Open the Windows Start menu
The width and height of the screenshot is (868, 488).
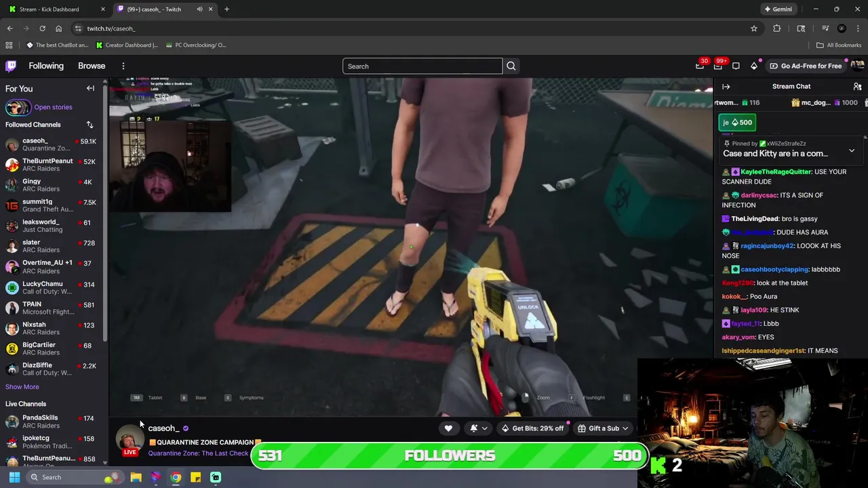pyautogui.click(x=14, y=477)
